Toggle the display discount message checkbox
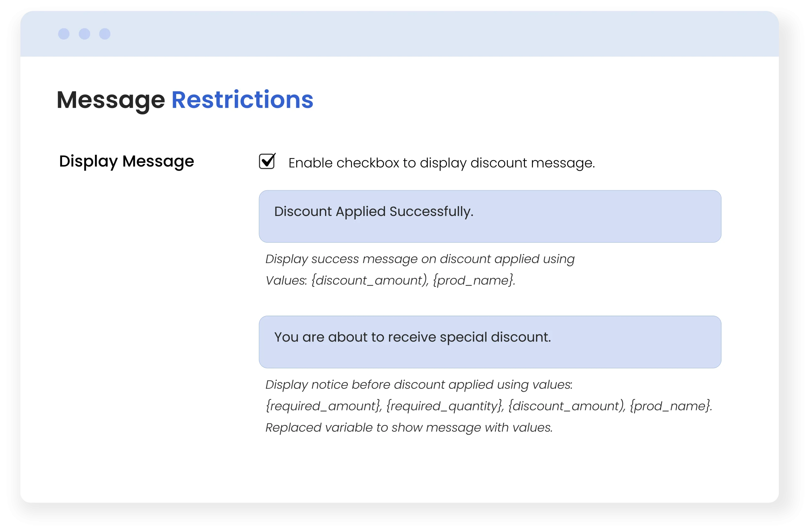 pos(267,161)
